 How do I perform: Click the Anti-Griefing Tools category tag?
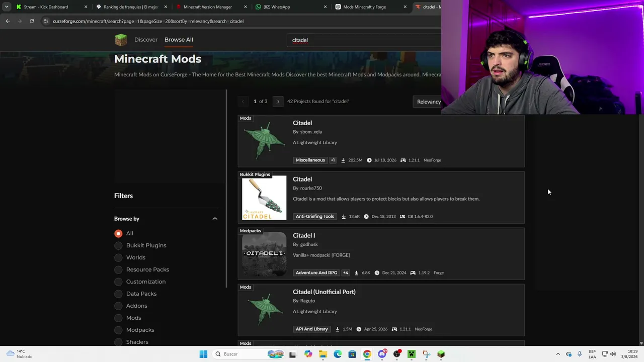click(315, 216)
